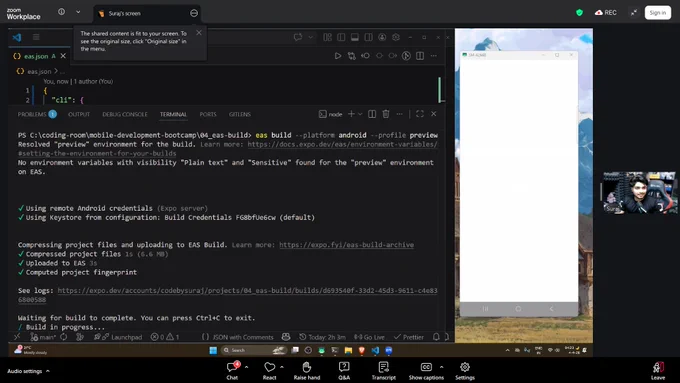Open the React emoji button
The height and width of the screenshot is (383, 680).
[x=269, y=371]
